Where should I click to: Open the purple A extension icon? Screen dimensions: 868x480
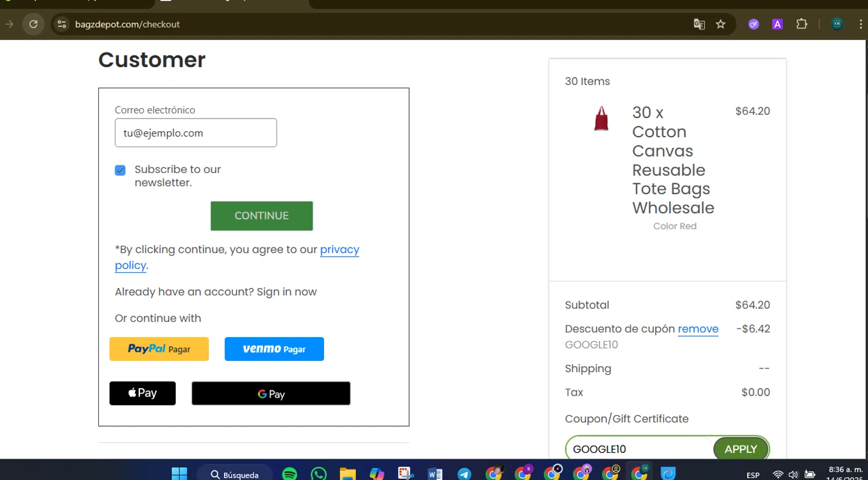coord(777,24)
